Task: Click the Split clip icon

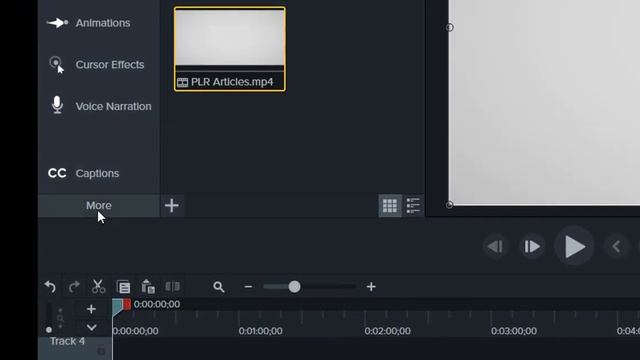Action: [173, 287]
